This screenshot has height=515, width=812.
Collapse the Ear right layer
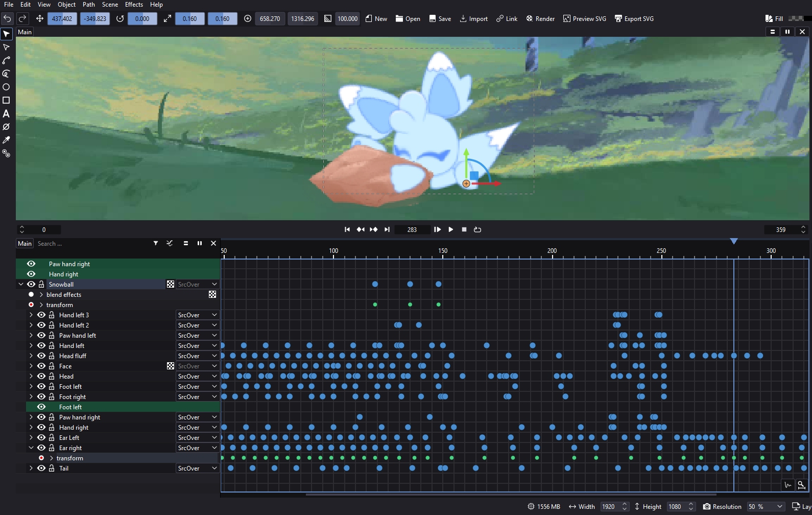[x=31, y=448]
